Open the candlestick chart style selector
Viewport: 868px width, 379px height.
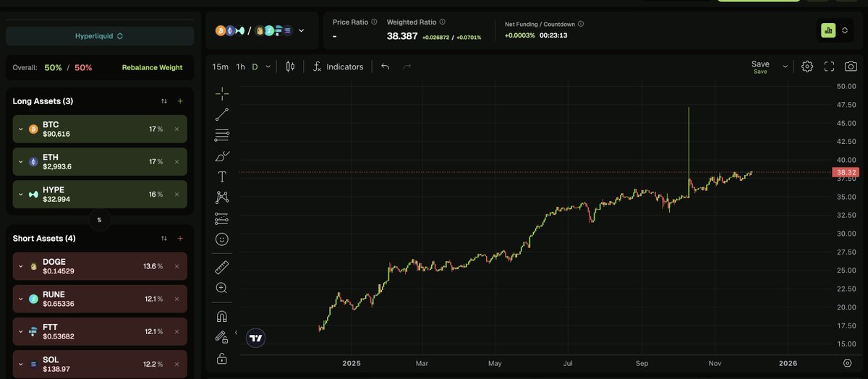pos(291,67)
